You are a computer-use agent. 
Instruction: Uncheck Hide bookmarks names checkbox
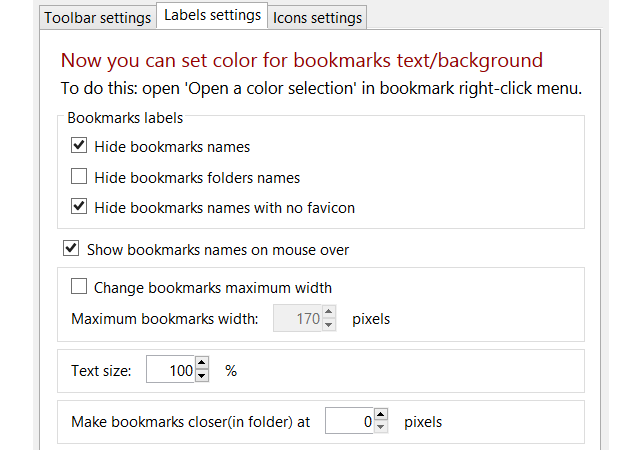point(80,147)
